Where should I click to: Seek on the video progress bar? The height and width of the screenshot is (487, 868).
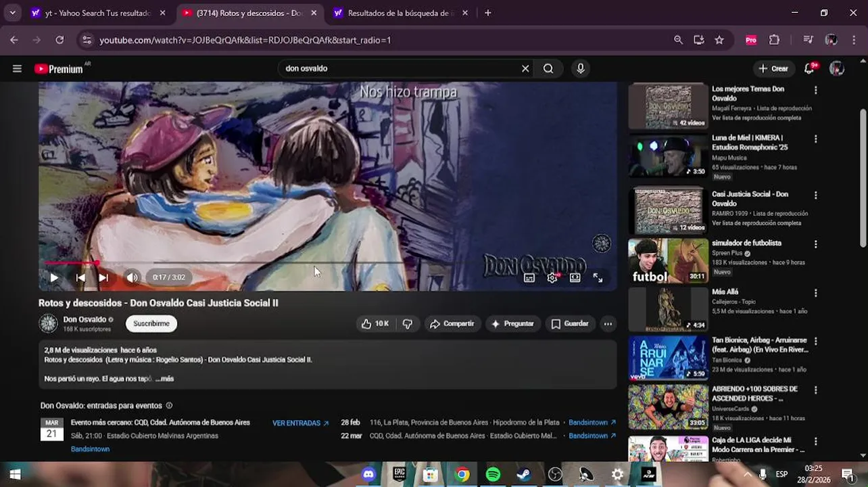[327, 262]
